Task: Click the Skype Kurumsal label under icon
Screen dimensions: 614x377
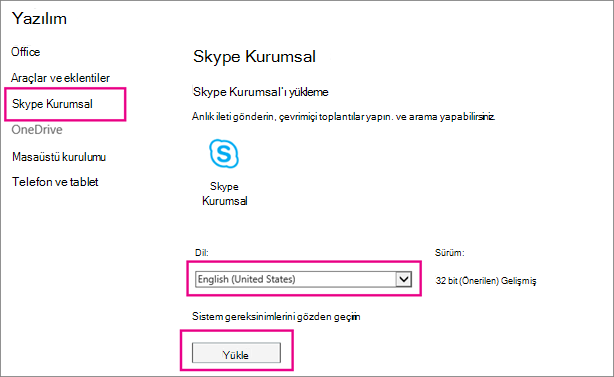Action: click(x=224, y=193)
